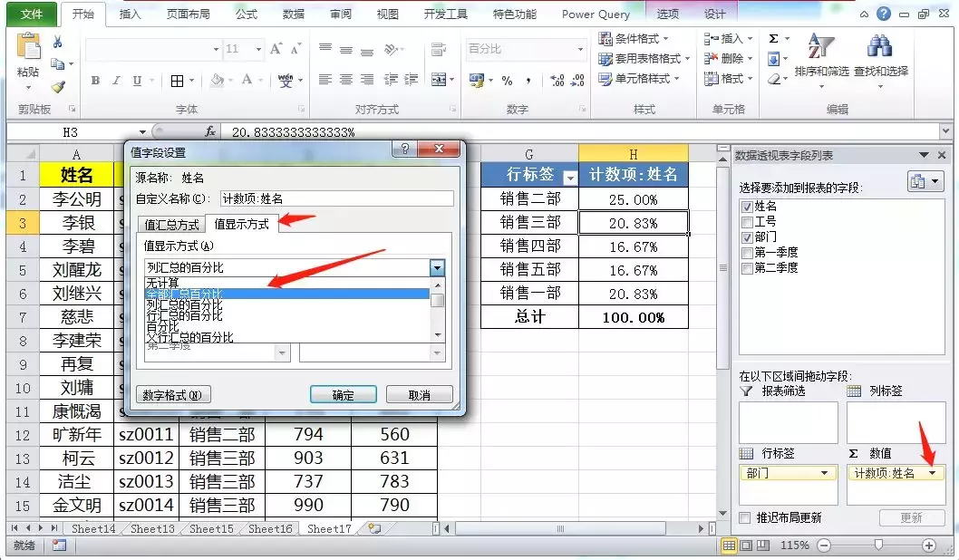
Task: Open the 部门 row label dropdown
Action: [x=824, y=473]
